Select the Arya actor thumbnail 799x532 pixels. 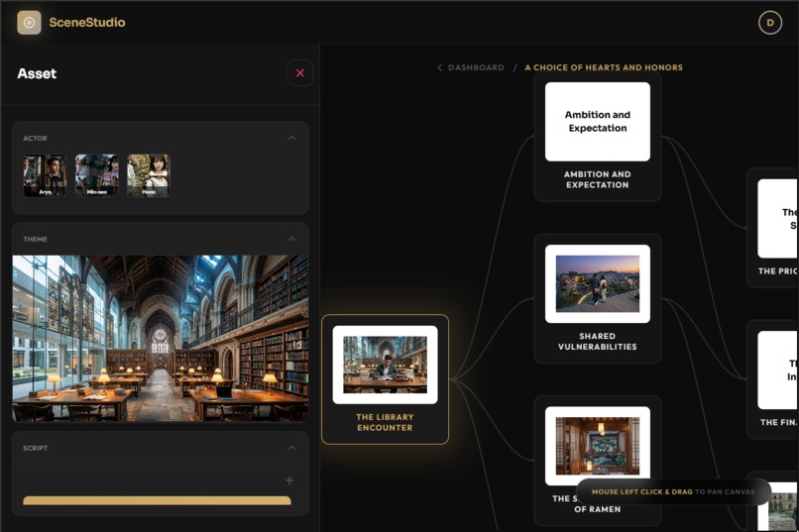[45, 175]
